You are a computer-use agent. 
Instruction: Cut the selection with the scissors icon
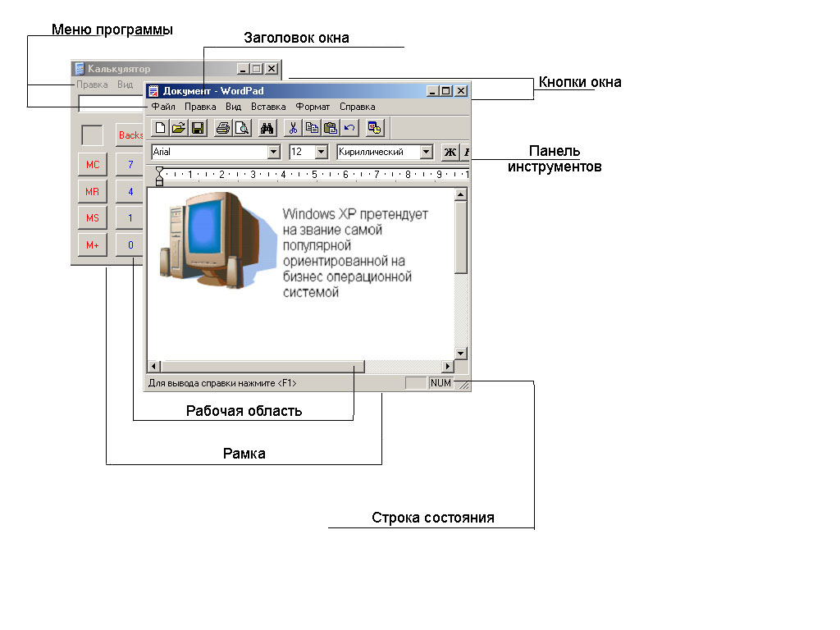click(x=293, y=128)
